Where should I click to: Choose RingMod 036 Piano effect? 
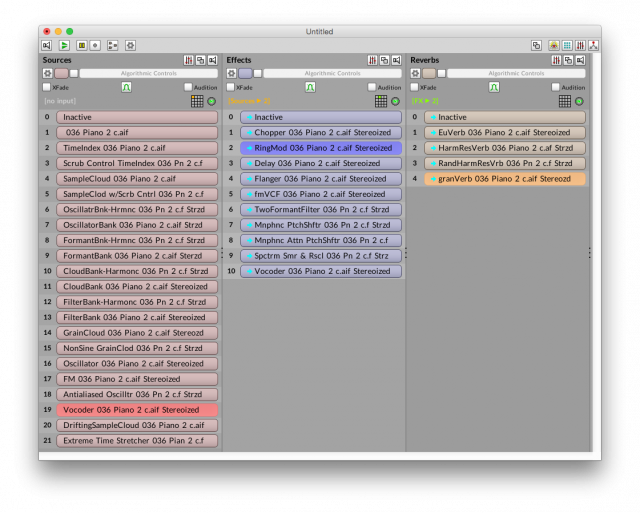coord(320,148)
